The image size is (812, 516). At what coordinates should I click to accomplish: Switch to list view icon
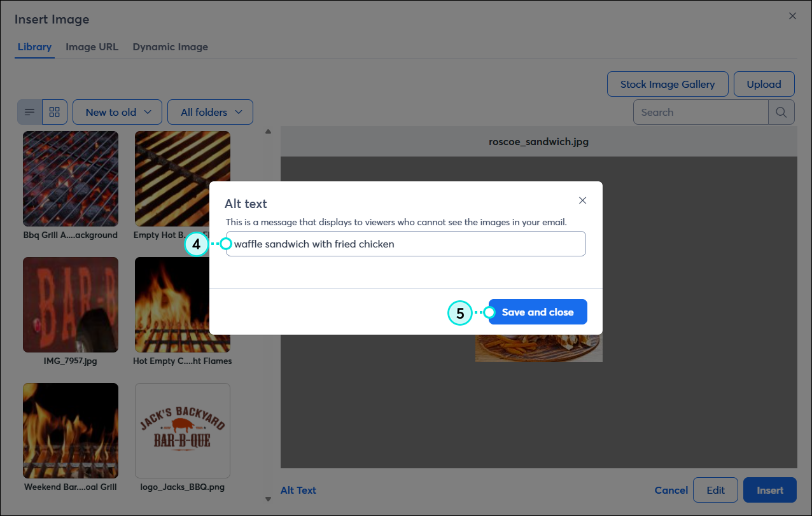pos(29,112)
